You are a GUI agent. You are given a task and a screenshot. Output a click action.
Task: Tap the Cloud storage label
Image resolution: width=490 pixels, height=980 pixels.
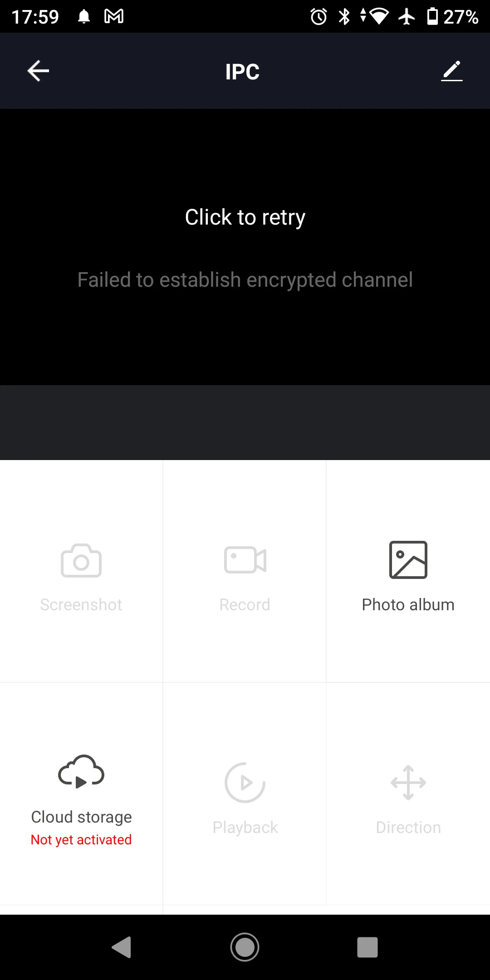tap(81, 817)
